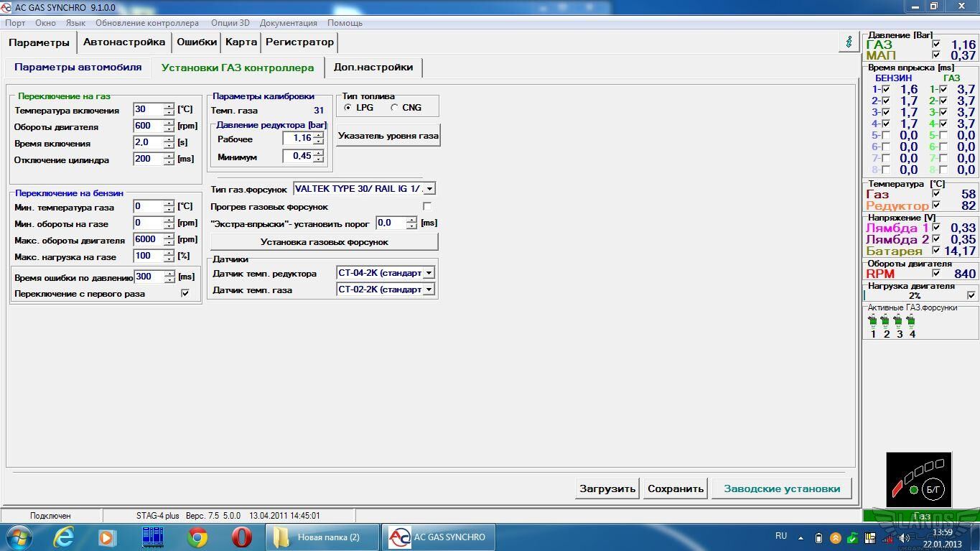Expand the Тип газ.форсунок dropdown

pyautogui.click(x=429, y=189)
